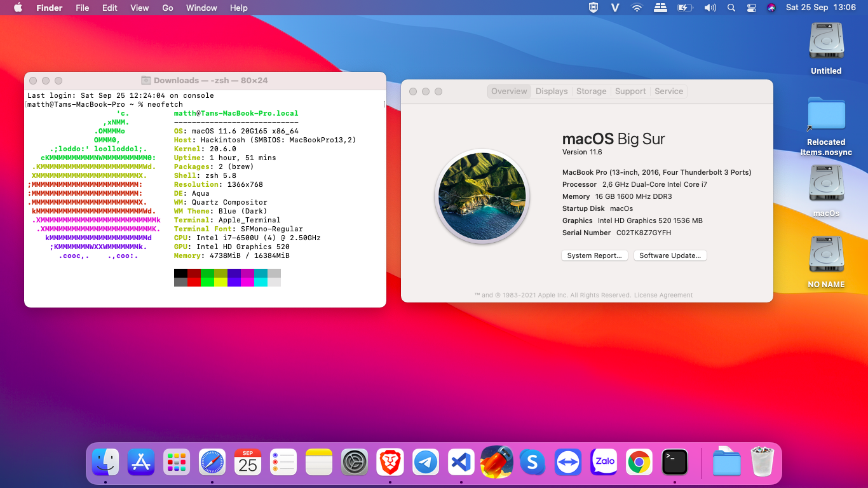This screenshot has height=488, width=868.
Task: Open the View menu
Action: (140, 8)
